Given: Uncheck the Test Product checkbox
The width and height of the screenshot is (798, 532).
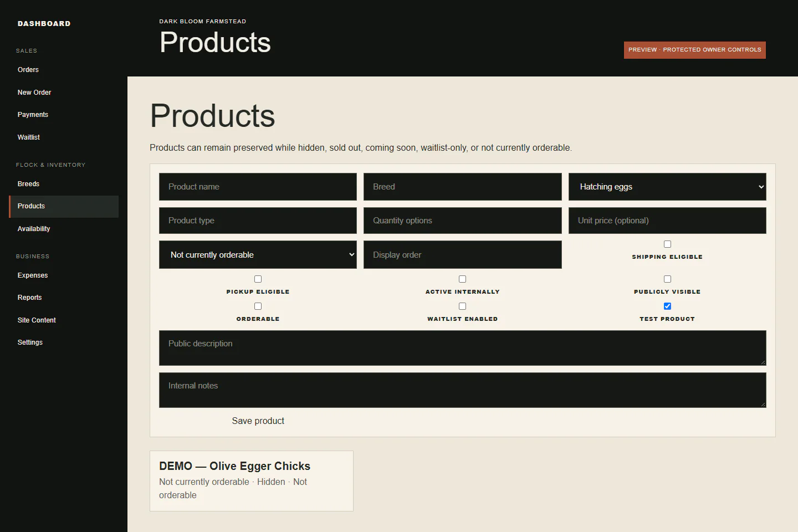Looking at the screenshot, I should pos(667,306).
